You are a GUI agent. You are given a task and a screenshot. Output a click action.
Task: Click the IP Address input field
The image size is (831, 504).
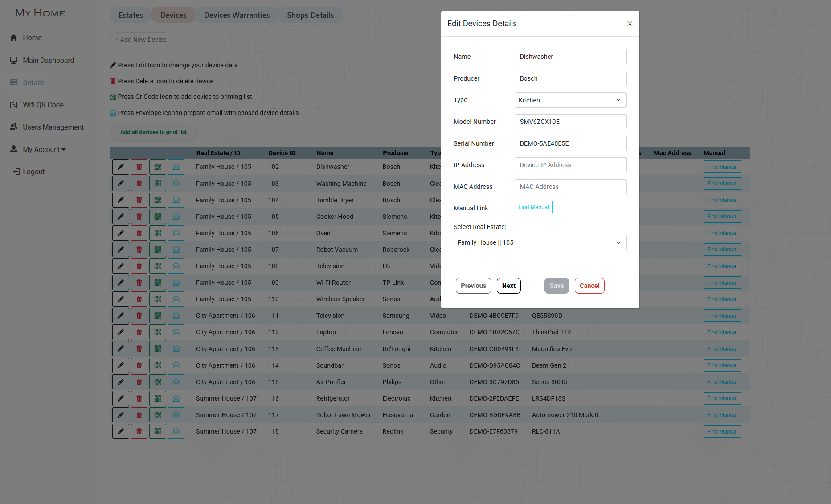(x=570, y=165)
